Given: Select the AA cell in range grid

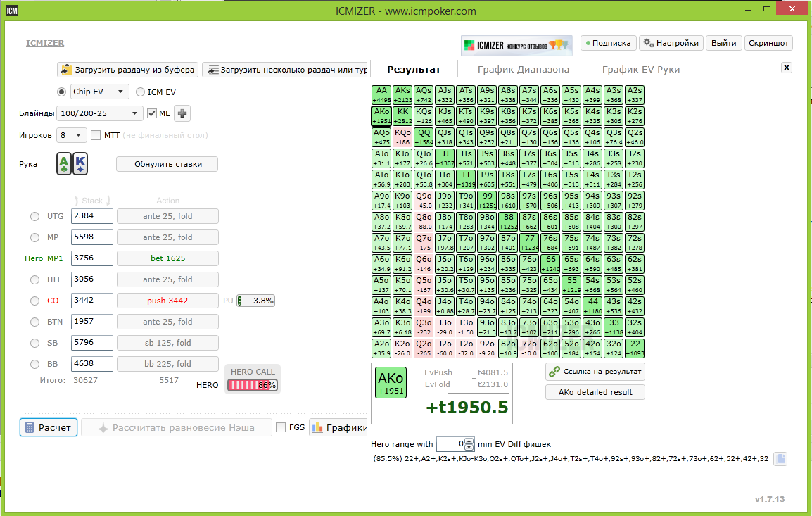Looking at the screenshot, I should pos(381,95).
